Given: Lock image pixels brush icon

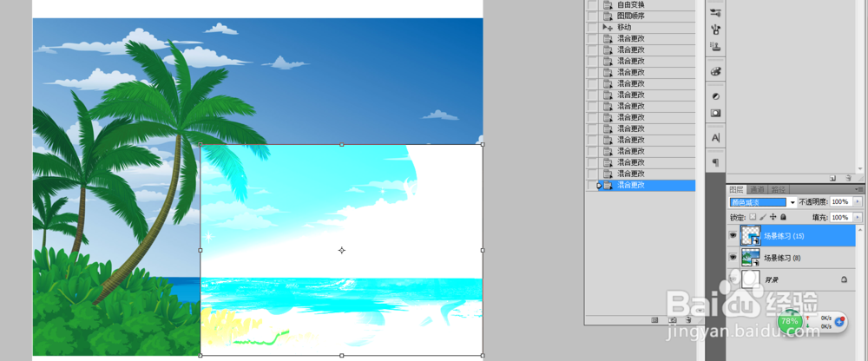Looking at the screenshot, I should point(763,218).
